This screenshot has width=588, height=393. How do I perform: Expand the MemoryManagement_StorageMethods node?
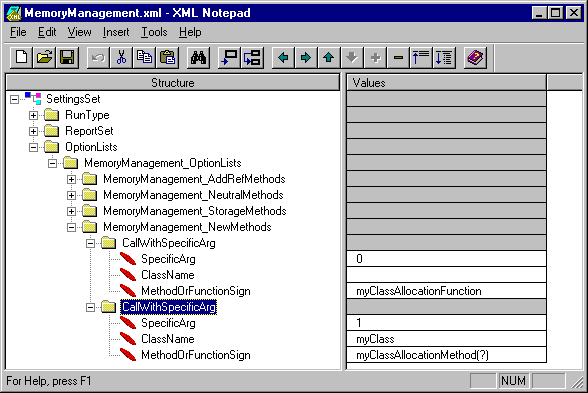pos(71,211)
